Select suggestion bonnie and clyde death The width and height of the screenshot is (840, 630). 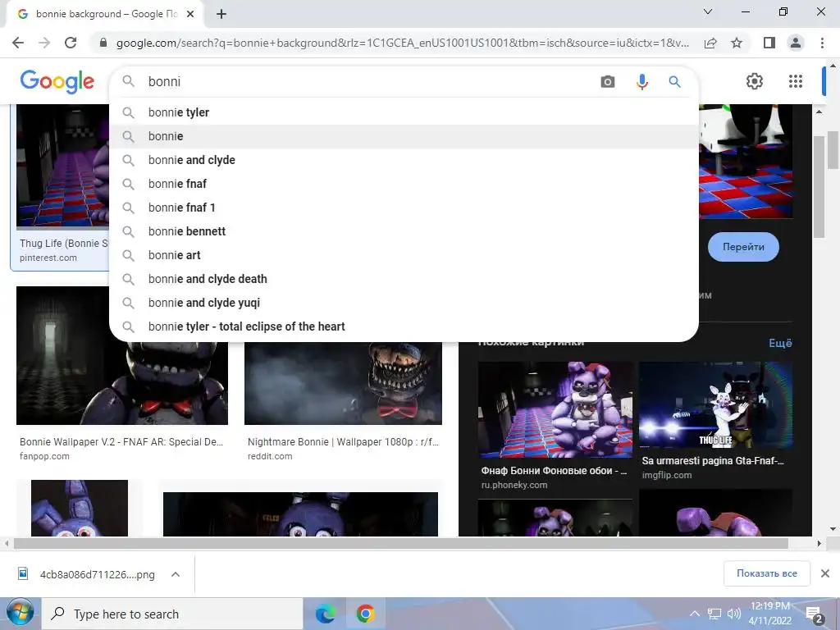coord(404,279)
